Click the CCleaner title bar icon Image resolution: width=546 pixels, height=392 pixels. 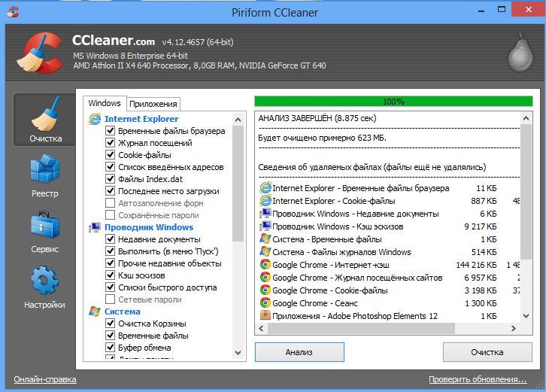(13, 12)
